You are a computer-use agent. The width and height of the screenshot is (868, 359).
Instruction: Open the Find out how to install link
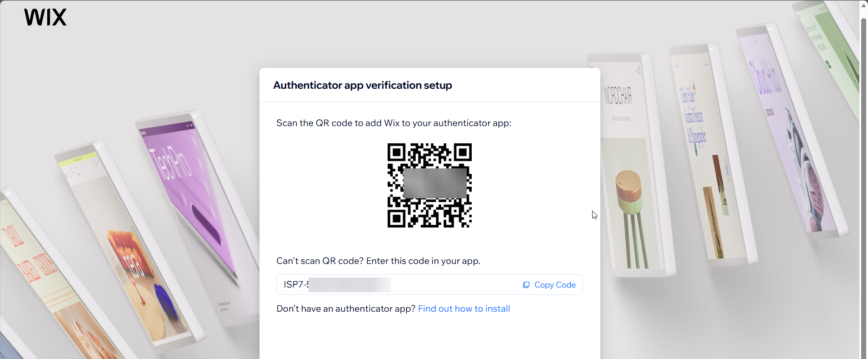[x=464, y=308]
